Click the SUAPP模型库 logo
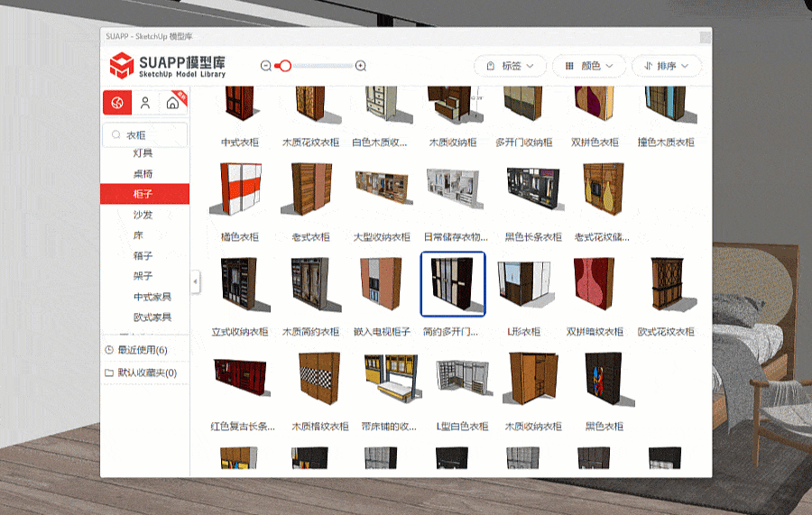Image resolution: width=812 pixels, height=515 pixels. click(168, 66)
